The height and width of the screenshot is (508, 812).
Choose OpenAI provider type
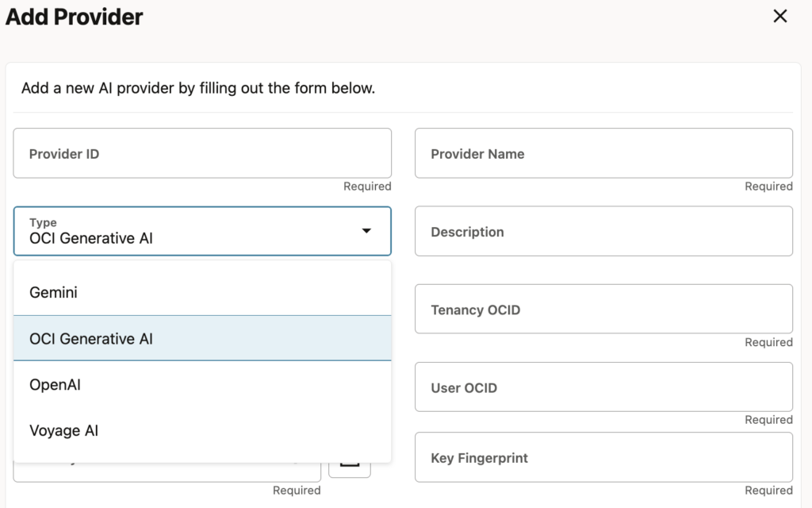202,385
